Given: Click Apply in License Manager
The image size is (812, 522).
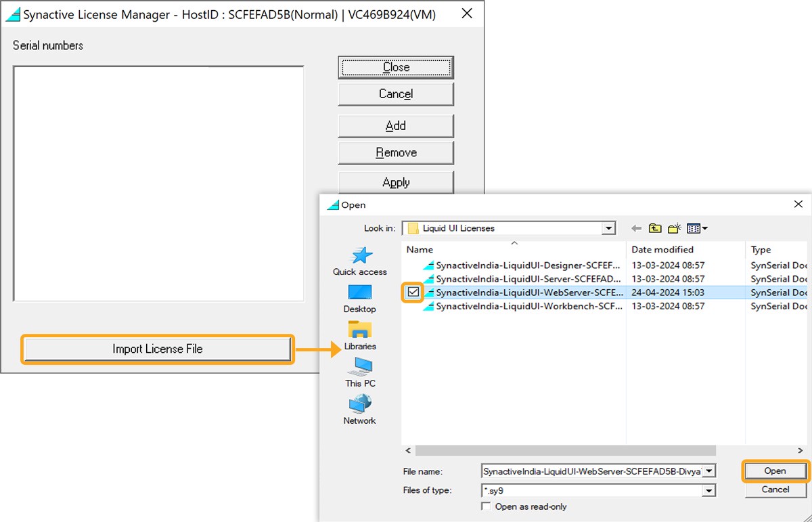Looking at the screenshot, I should [x=396, y=182].
